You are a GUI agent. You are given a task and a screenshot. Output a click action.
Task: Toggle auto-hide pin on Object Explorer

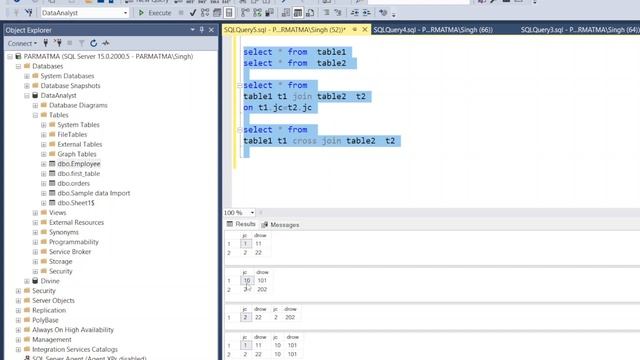[x=202, y=30]
